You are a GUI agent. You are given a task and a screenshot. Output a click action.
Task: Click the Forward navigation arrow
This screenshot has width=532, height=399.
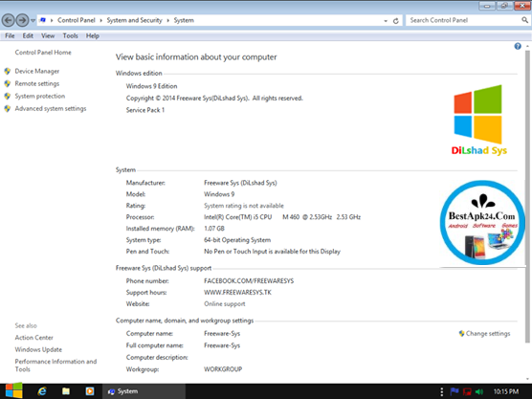click(22, 20)
